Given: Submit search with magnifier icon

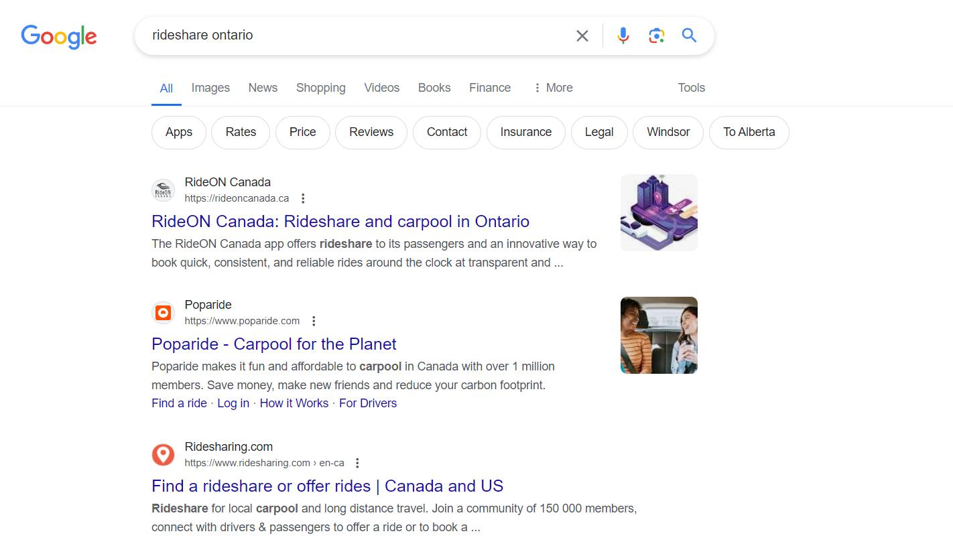Looking at the screenshot, I should (x=689, y=36).
